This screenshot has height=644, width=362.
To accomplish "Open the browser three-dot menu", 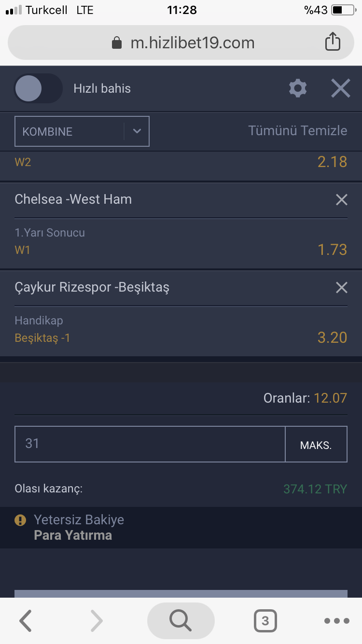I will pyautogui.click(x=336, y=621).
